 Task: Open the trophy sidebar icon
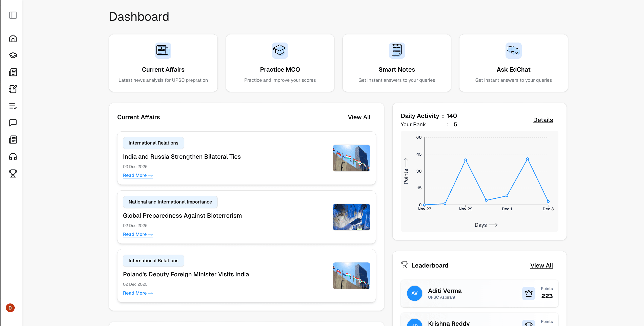tap(13, 173)
